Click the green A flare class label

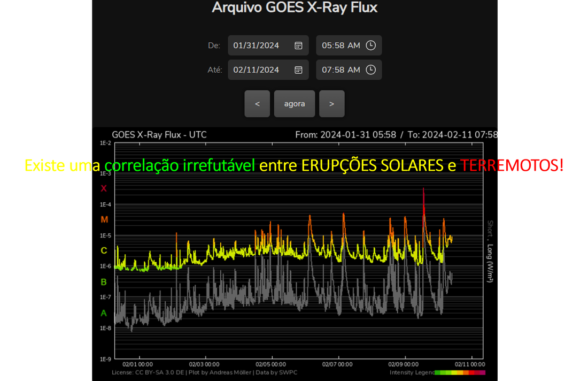104,313
